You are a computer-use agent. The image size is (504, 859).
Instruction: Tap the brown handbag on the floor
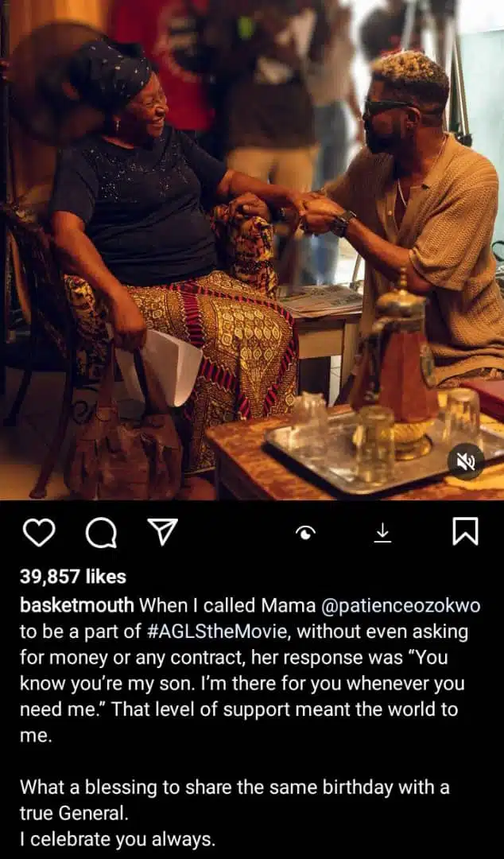click(123, 457)
